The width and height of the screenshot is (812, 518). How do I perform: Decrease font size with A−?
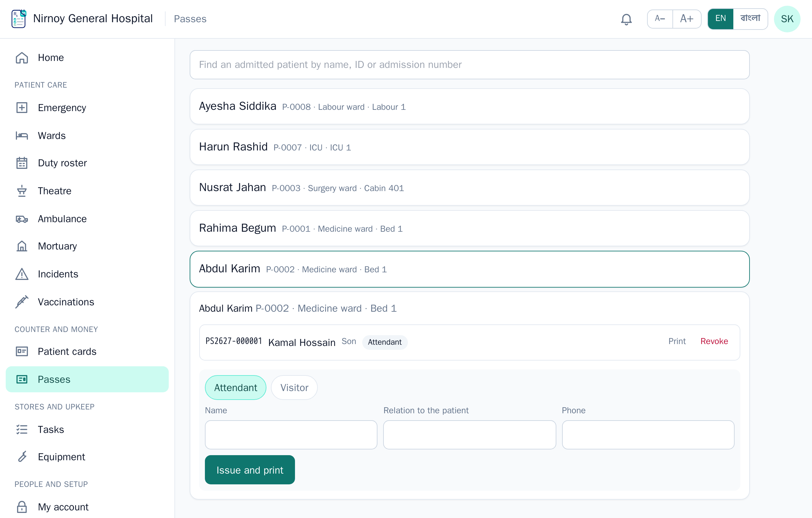660,19
